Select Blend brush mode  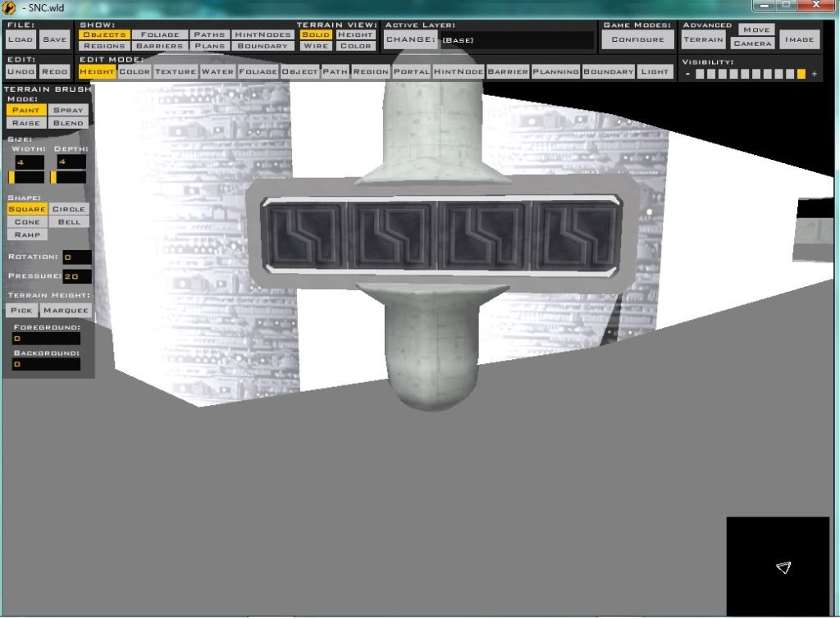pyautogui.click(x=69, y=123)
